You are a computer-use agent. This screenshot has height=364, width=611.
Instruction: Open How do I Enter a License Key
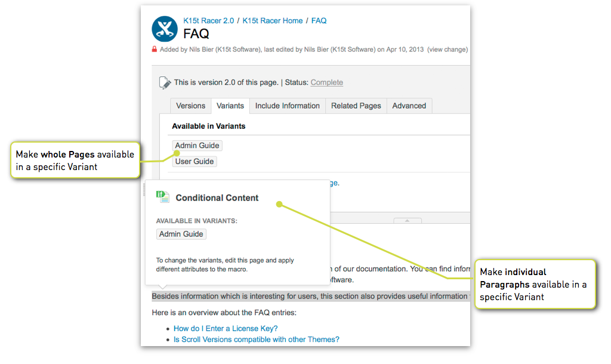[x=226, y=329]
